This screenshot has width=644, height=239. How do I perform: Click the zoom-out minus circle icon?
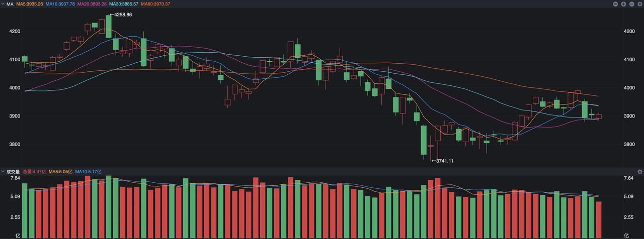[631, 4]
